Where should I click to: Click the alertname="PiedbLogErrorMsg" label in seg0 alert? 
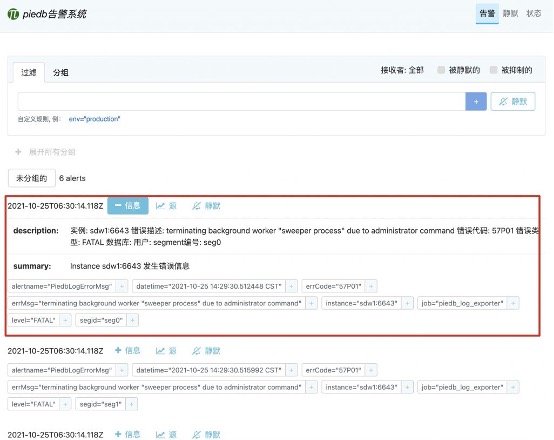pyautogui.click(x=62, y=286)
